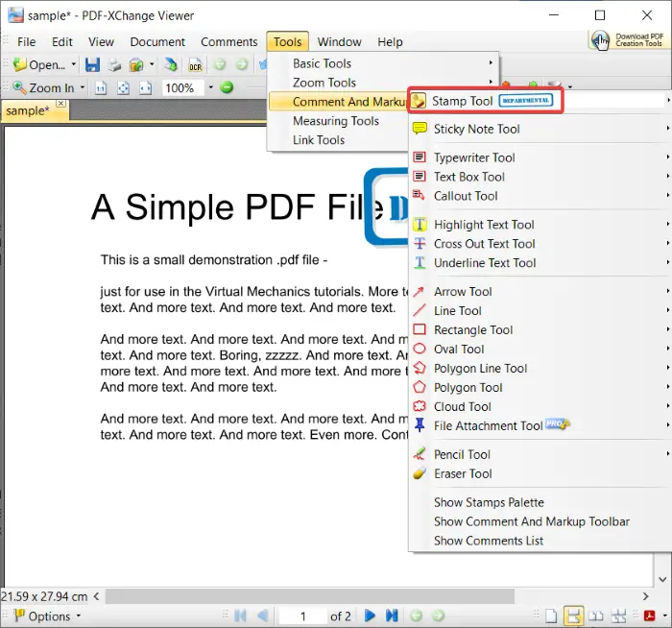Select the Callout Tool
The width and height of the screenshot is (672, 628).
pos(540,196)
